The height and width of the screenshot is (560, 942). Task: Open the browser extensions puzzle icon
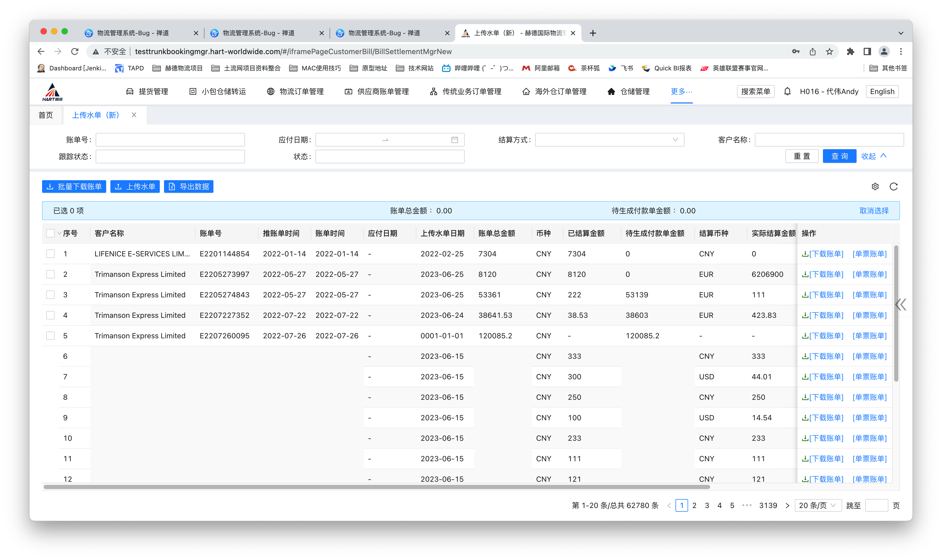click(850, 51)
